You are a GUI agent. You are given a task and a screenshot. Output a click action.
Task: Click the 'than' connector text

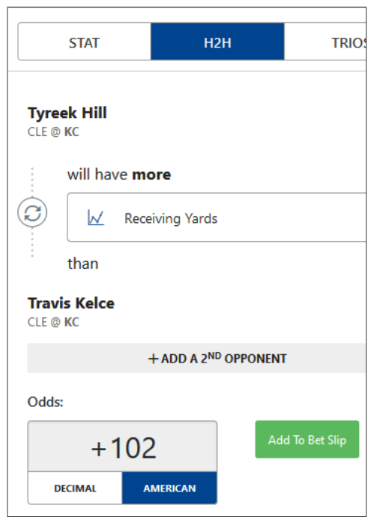(83, 264)
